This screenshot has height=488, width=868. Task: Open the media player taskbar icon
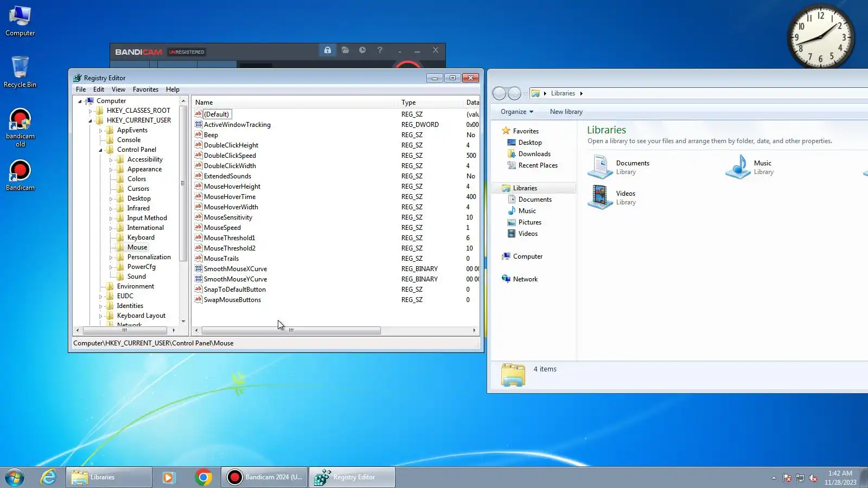(169, 477)
